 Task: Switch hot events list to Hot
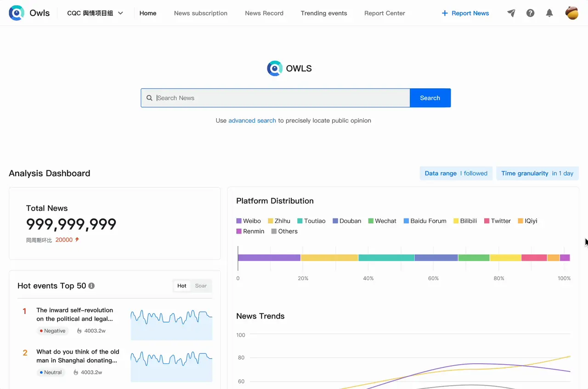pyautogui.click(x=182, y=286)
